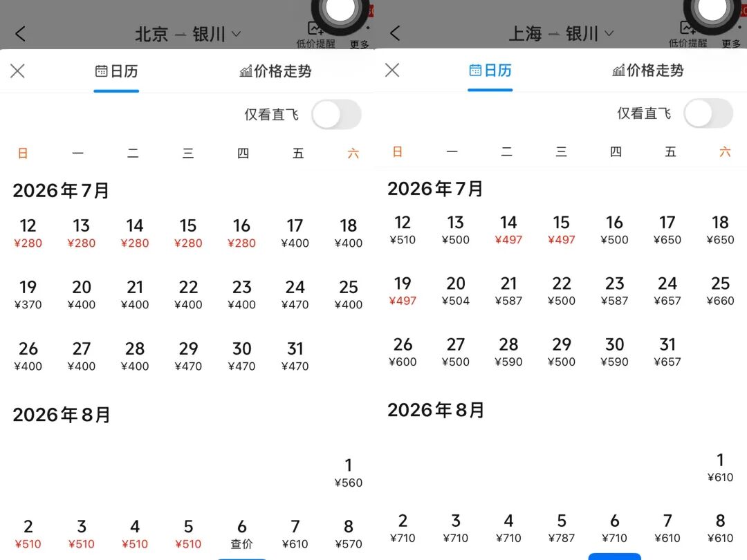Go back from the 上海–银川 flight page
This screenshot has height=560, width=747.
[x=395, y=33]
